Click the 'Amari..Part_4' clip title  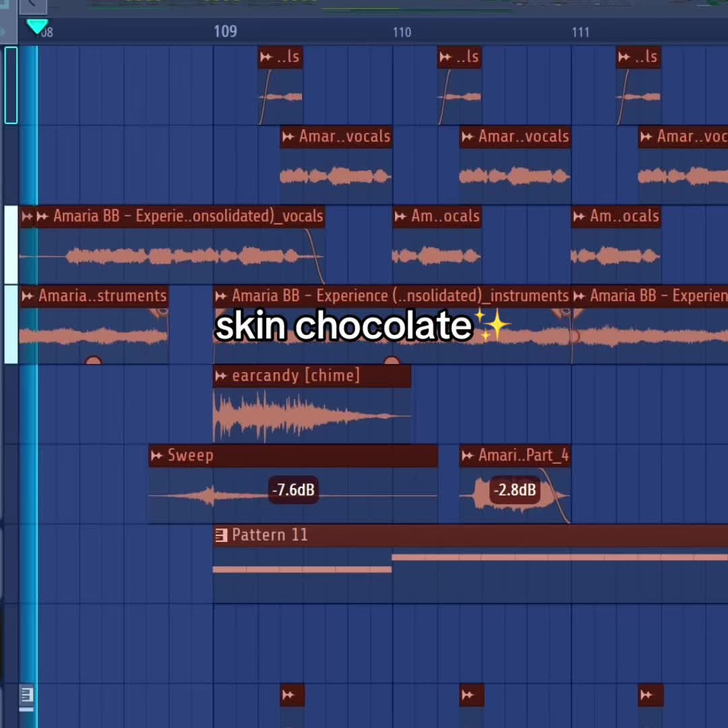524,456
